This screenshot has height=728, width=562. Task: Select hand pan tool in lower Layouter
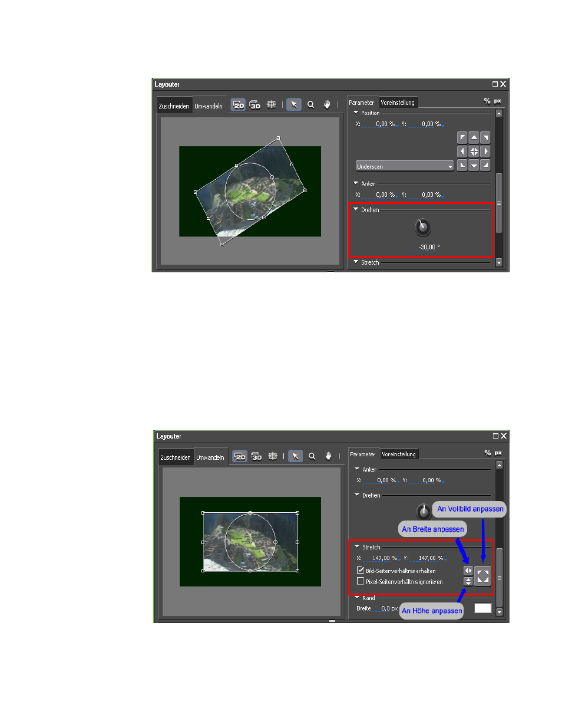click(329, 456)
